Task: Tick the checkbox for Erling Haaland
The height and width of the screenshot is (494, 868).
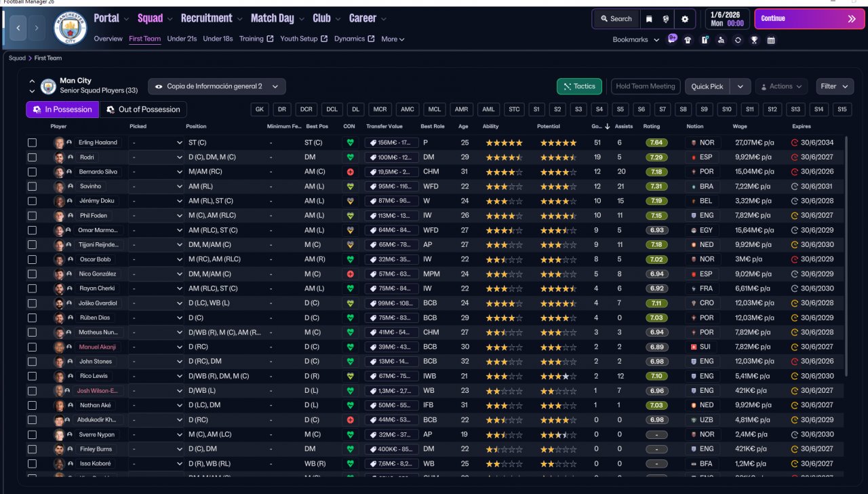Action: 32,142
